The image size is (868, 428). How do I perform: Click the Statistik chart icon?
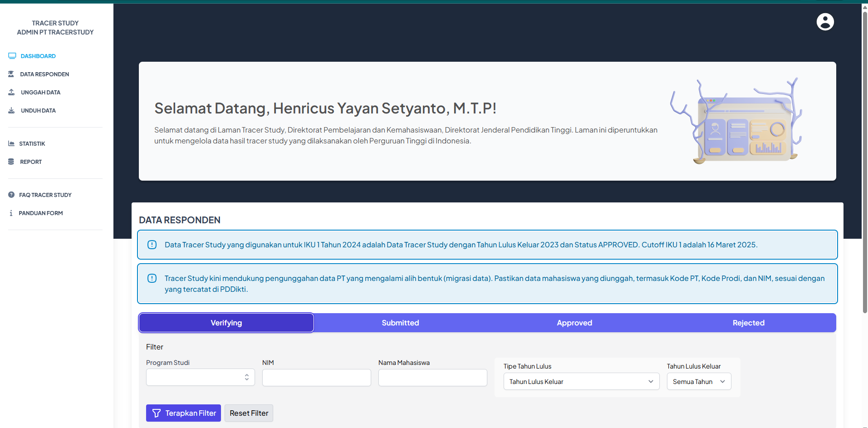11,143
